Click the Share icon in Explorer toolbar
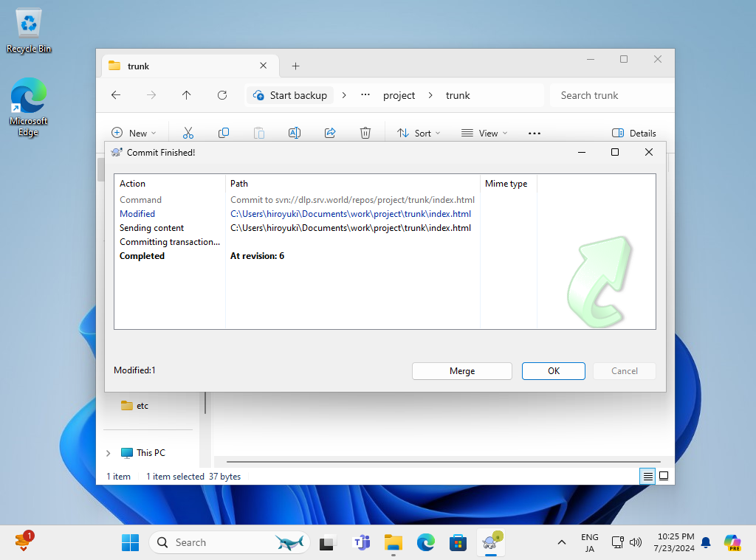 tap(330, 133)
